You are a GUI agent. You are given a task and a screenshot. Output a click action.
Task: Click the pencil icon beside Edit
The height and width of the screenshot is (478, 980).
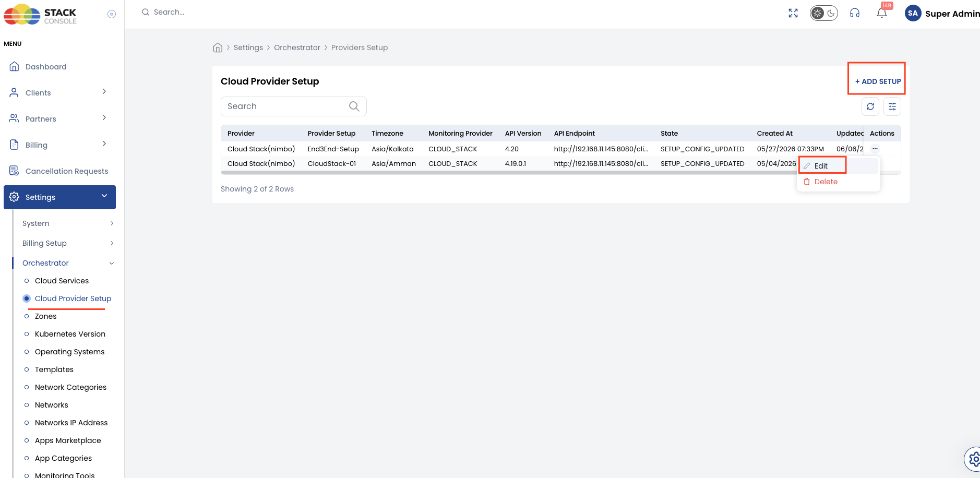[x=807, y=166]
